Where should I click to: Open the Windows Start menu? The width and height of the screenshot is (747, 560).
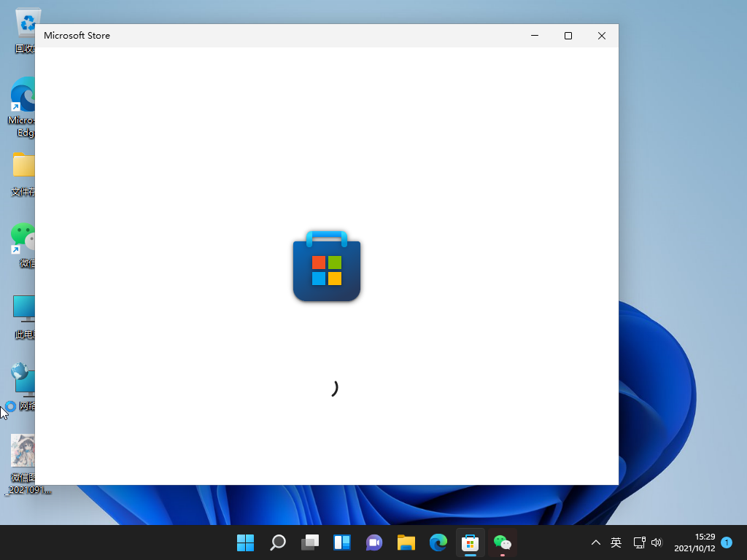pos(245,542)
